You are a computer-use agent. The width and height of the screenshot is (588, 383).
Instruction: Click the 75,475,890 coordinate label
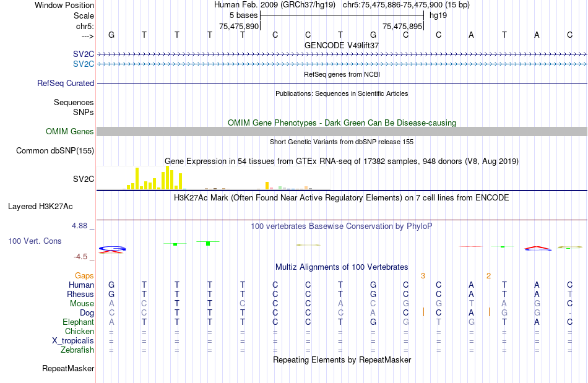pyautogui.click(x=239, y=26)
